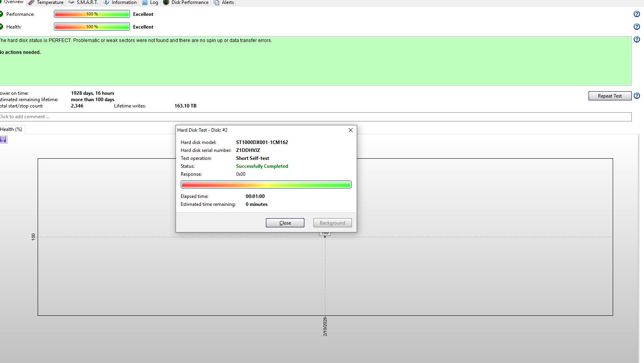This screenshot has width=644, height=363.
Task: Click the comment field to add comment
Action: [315, 117]
